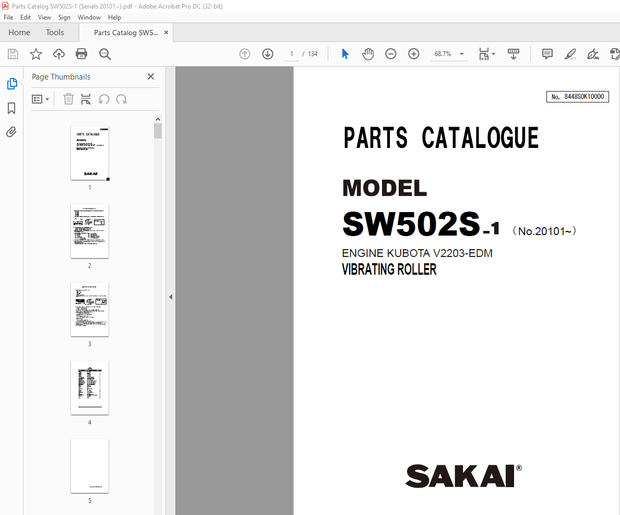Viewport: 620px width, 515px height.
Task: Add a comment with the speech bubble icon
Action: click(x=547, y=54)
